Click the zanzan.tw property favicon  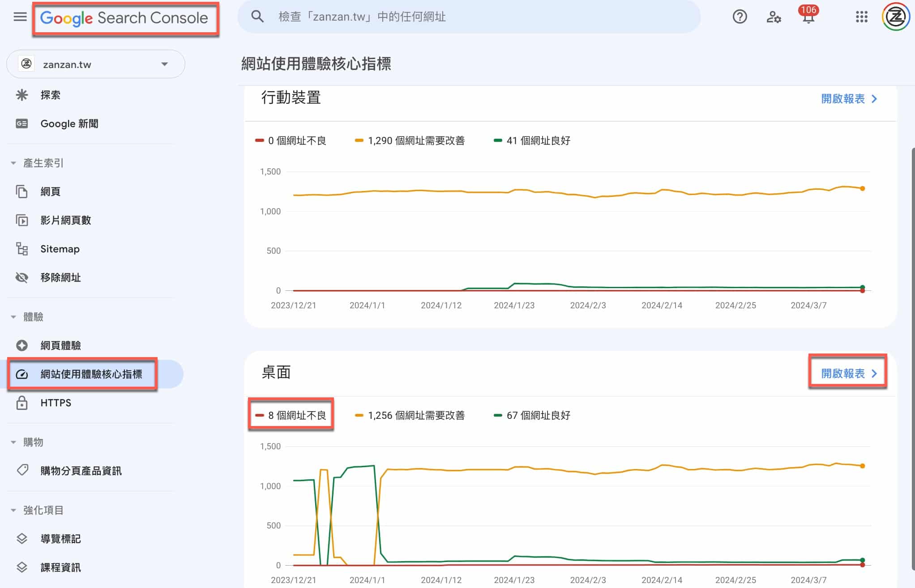[26, 64]
